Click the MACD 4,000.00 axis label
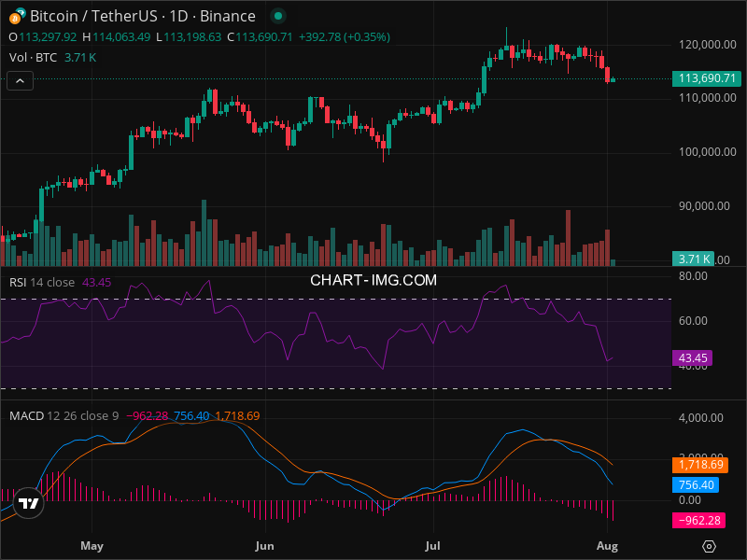 701,418
